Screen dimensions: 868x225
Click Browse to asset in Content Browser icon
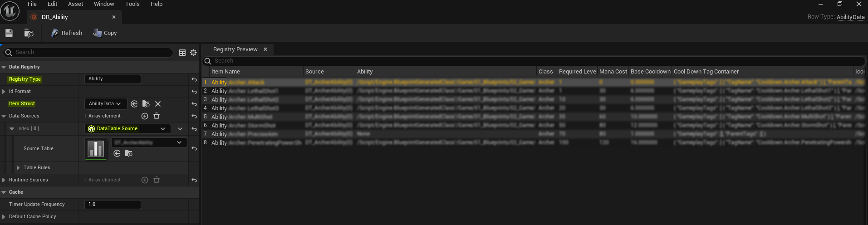click(x=29, y=33)
